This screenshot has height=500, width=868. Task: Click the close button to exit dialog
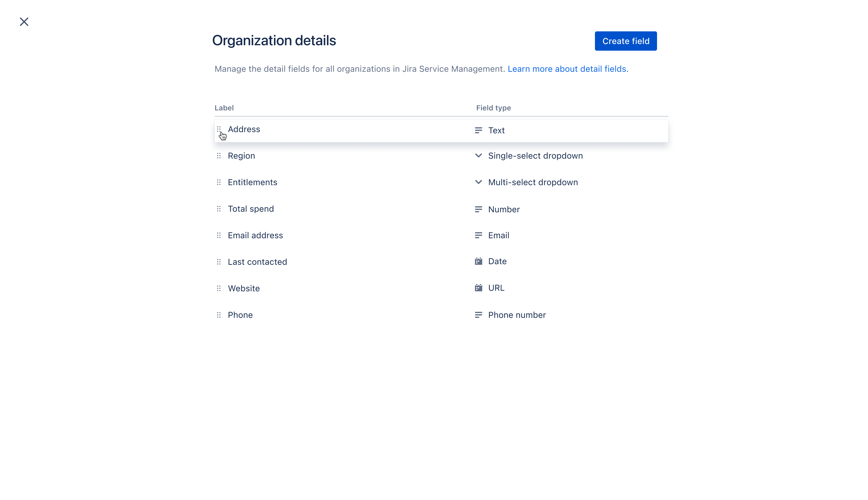[24, 21]
